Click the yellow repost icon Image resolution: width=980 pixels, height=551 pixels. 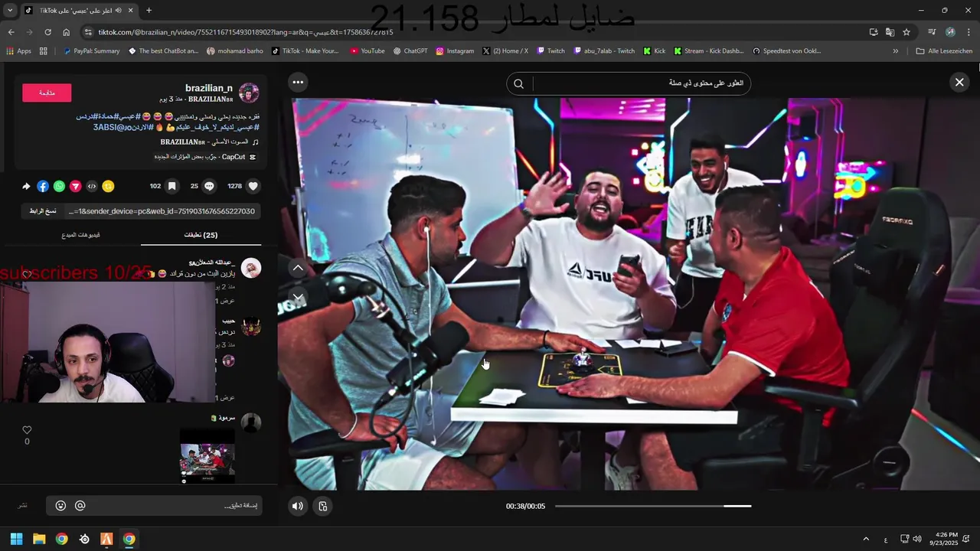point(108,186)
